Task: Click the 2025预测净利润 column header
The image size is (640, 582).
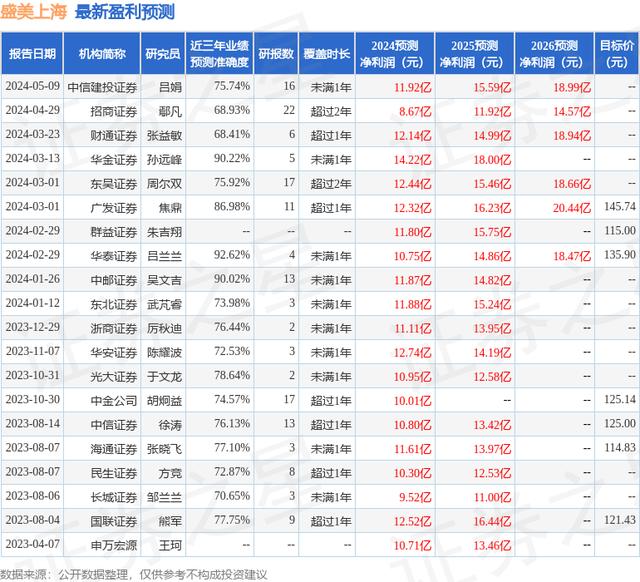Action: coord(474,53)
